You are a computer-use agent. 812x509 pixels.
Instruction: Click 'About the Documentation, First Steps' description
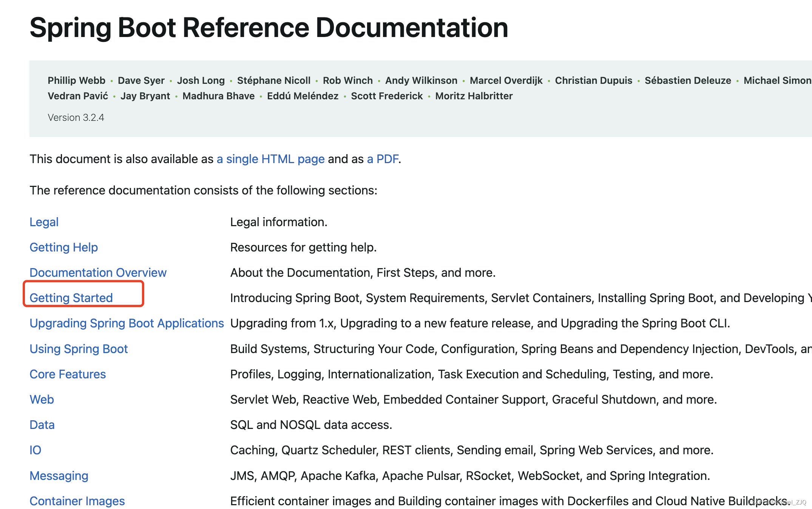(363, 273)
